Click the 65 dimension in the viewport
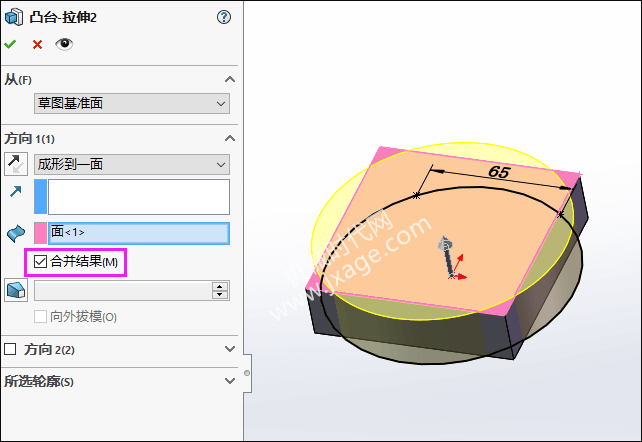642x442 pixels. pos(499,172)
